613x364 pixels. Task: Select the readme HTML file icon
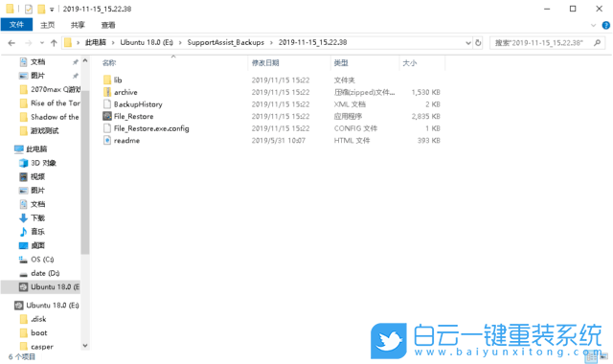coord(107,141)
